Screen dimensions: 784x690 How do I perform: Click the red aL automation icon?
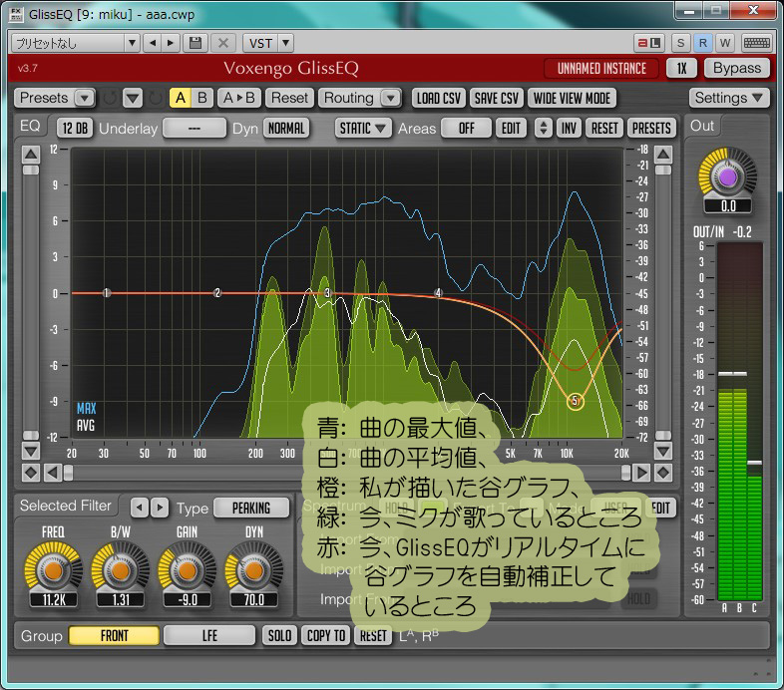[648, 43]
